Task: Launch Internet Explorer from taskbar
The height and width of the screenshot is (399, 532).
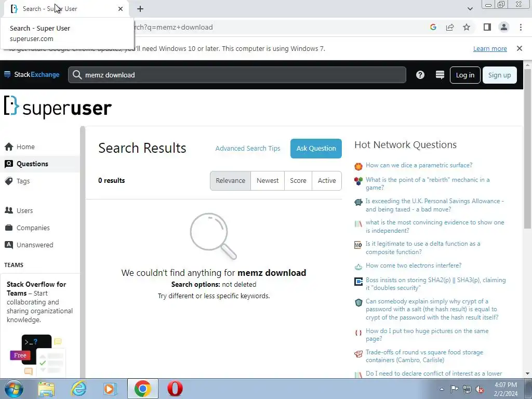Action: (79, 389)
